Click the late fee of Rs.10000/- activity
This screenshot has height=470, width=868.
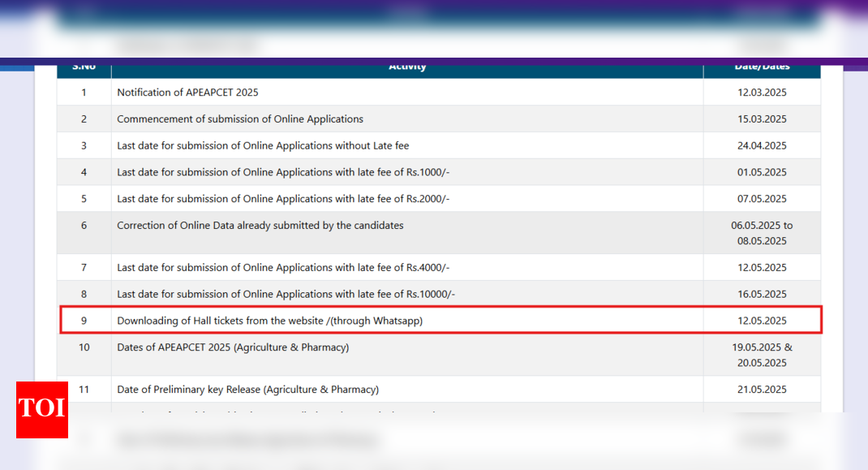click(286, 295)
